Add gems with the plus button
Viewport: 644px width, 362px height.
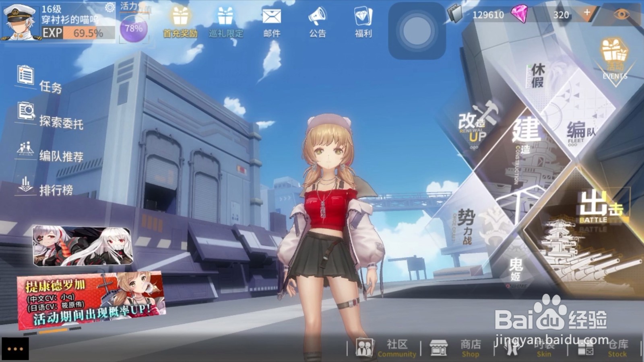pos(587,12)
